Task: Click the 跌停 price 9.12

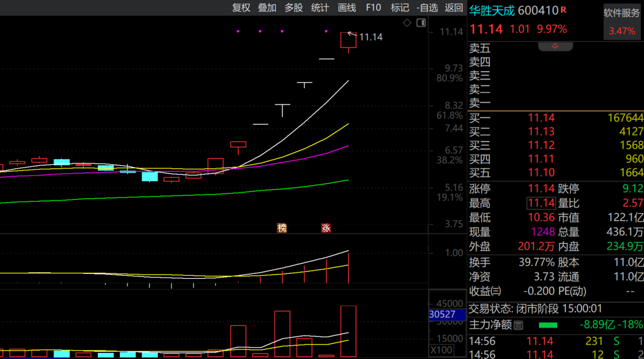Action: (x=633, y=188)
